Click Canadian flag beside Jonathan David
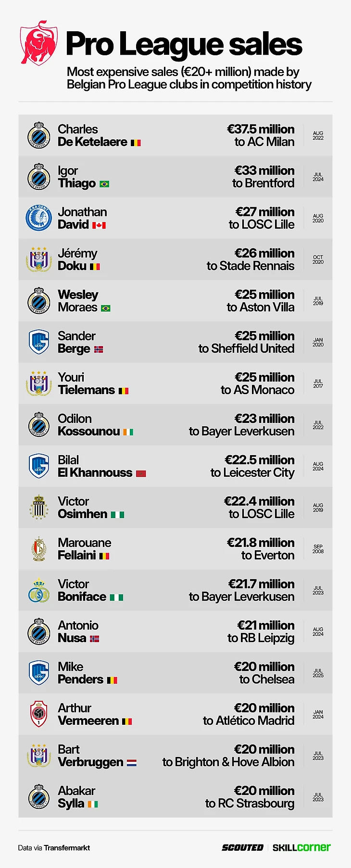 (x=99, y=225)
